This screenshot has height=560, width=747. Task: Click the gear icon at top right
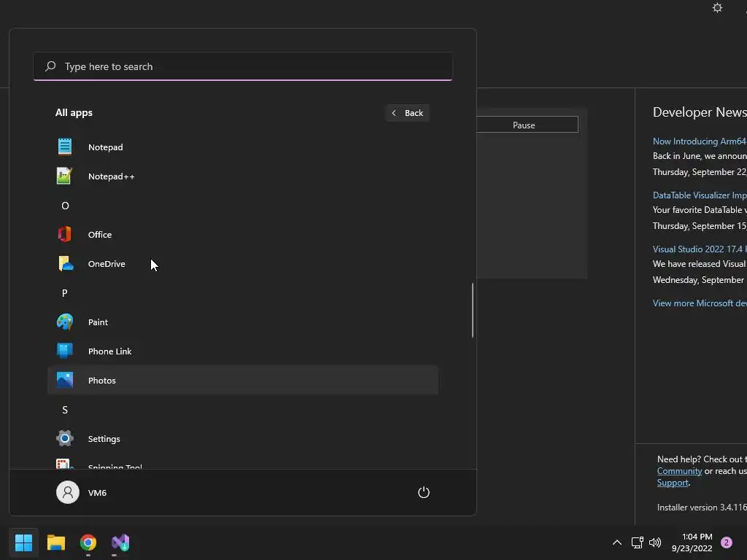coord(718,7)
